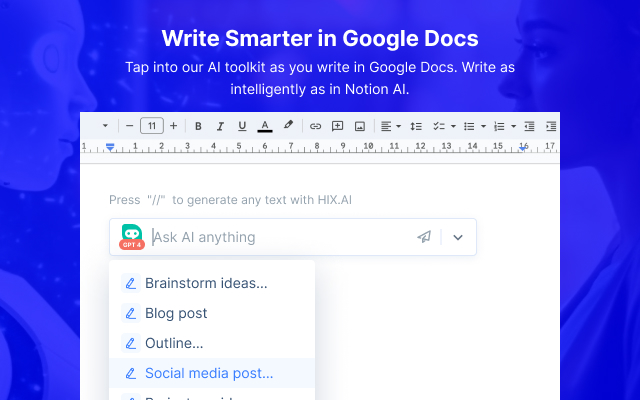Viewport: 640px width, 400px height.
Task: Click the insert link icon
Action: (315, 127)
